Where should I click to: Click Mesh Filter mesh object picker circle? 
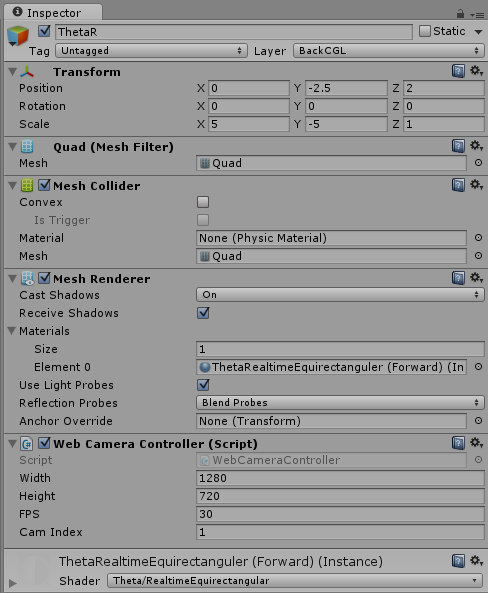478,163
